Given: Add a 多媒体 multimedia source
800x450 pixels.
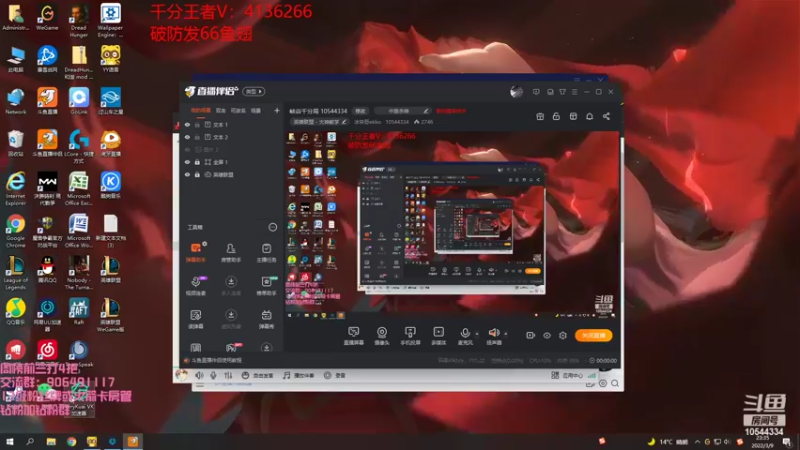Looking at the screenshot, I should click(439, 336).
